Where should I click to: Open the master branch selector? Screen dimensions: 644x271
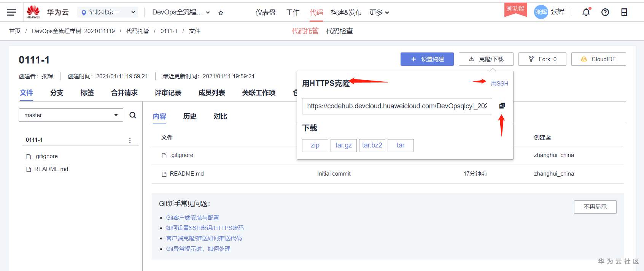click(71, 115)
